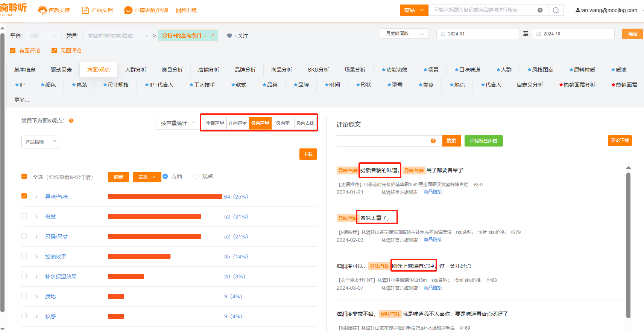The height and width of the screenshot is (333, 644).
Task: Open the 更多... tab
Action: [x=22, y=100]
